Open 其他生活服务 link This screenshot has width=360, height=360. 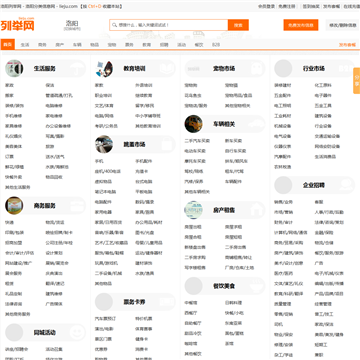pyautogui.click(x=18, y=187)
